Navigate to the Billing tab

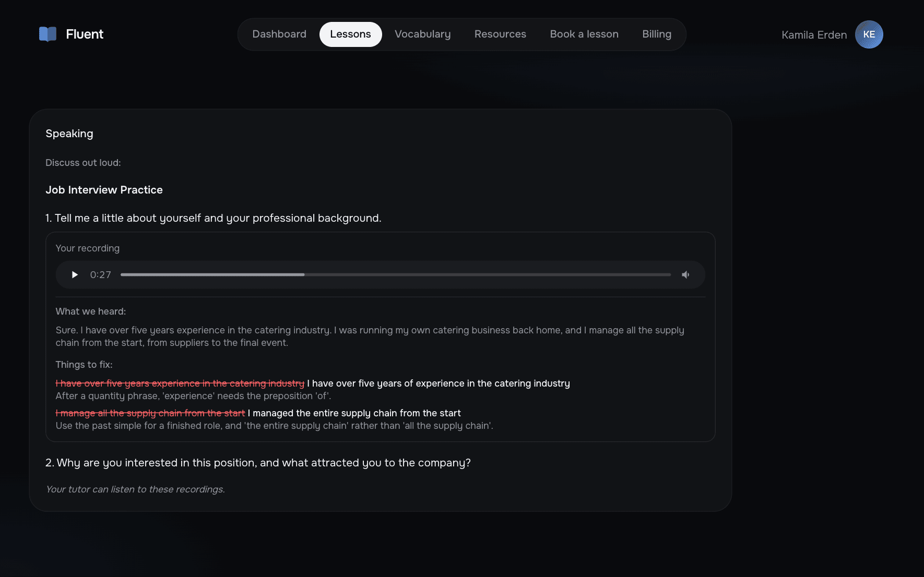pos(657,34)
